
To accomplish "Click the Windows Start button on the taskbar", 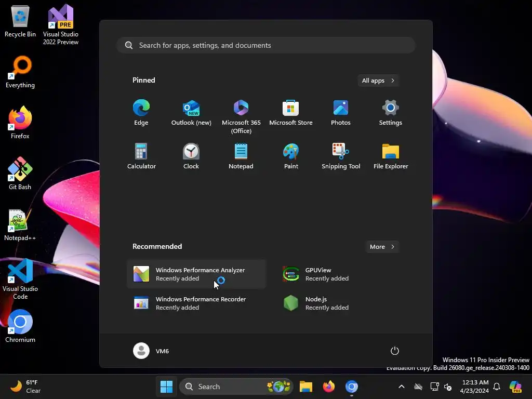I will pos(166,387).
